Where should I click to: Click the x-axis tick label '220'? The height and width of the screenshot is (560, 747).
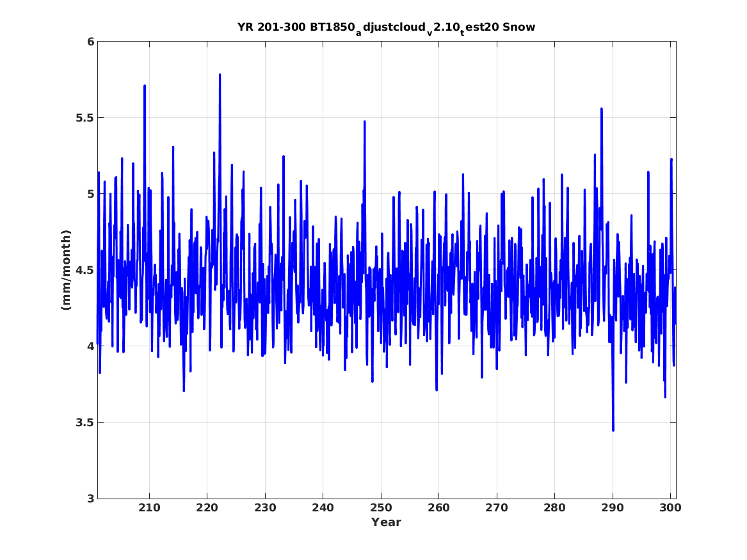coord(207,508)
